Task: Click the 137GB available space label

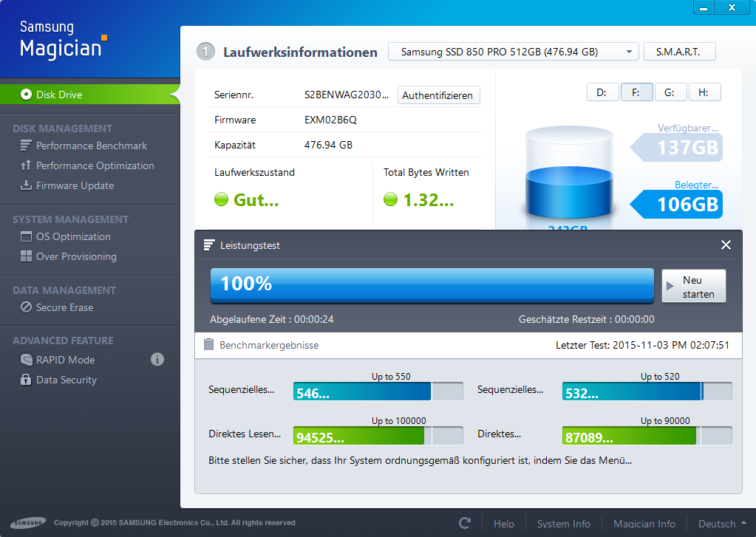Action: 676,148
